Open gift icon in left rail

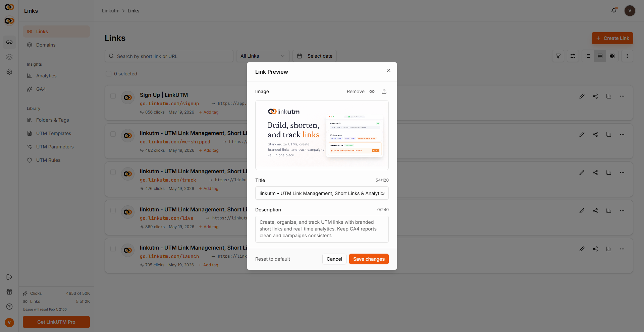pyautogui.click(x=9, y=292)
